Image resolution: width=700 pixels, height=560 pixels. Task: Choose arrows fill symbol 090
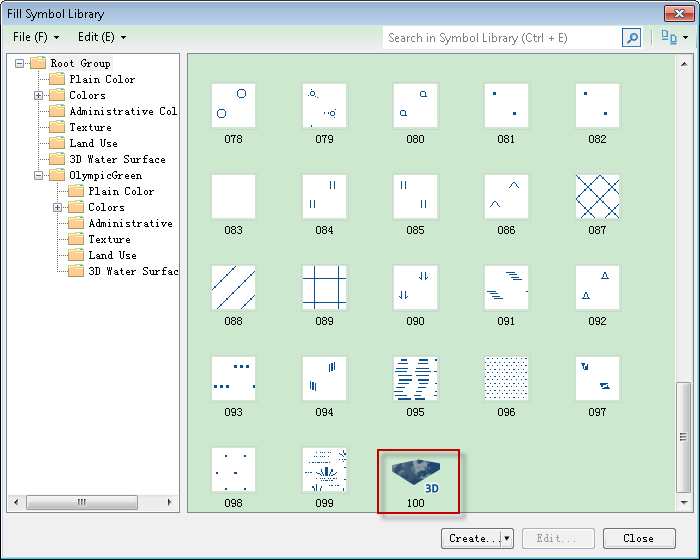click(x=415, y=288)
